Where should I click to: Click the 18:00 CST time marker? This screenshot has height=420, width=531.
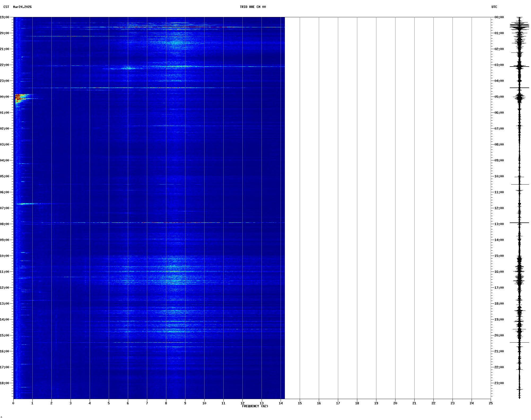pos(5,383)
